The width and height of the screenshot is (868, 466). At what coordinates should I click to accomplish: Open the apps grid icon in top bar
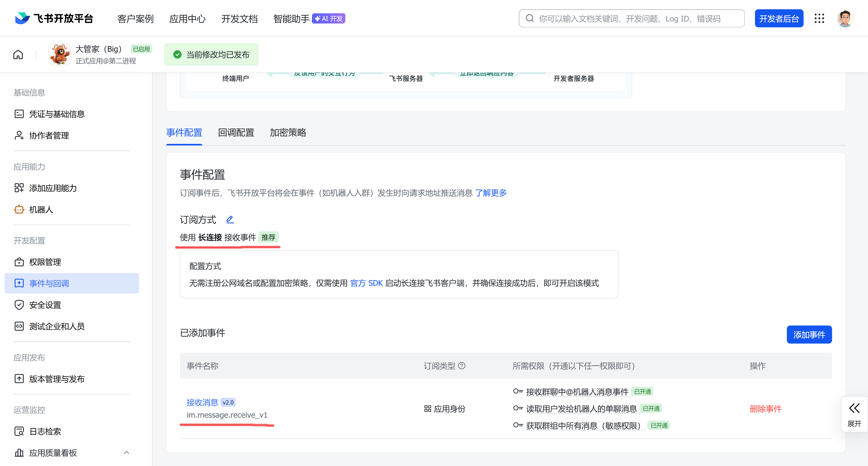(x=819, y=18)
